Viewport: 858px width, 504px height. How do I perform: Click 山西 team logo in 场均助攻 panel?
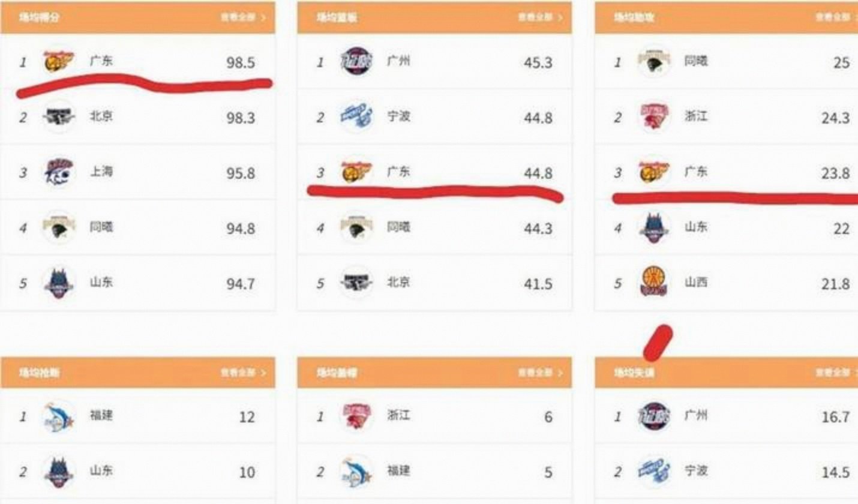pyautogui.click(x=654, y=283)
